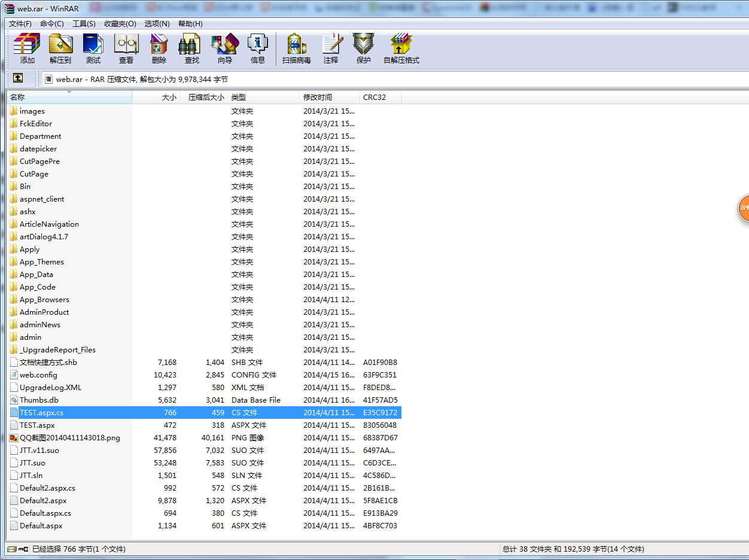749x560 pixels.
Task: Go up one level with arrow button
Action: 18,78
